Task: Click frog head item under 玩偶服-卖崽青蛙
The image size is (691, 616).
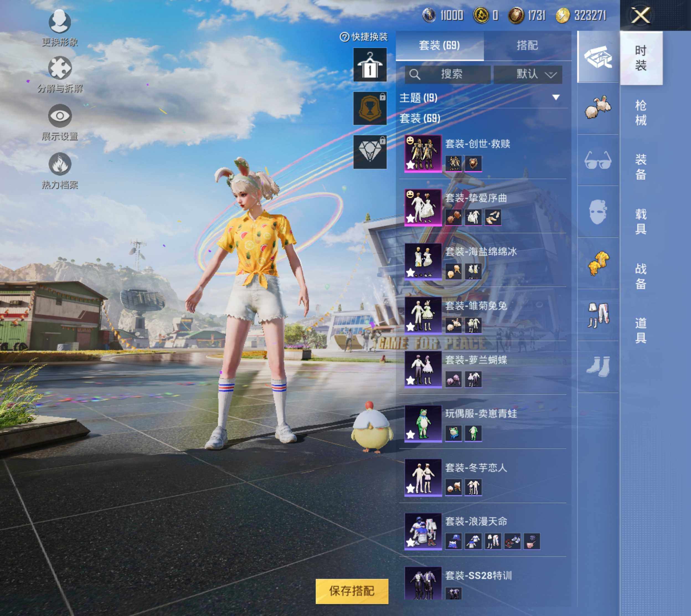Action: pos(453,433)
